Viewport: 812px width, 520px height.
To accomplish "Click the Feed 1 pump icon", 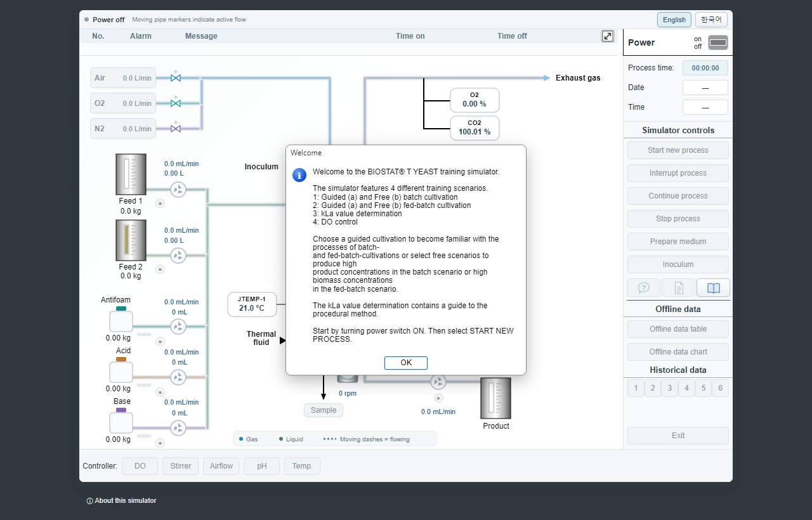I will pyautogui.click(x=178, y=189).
